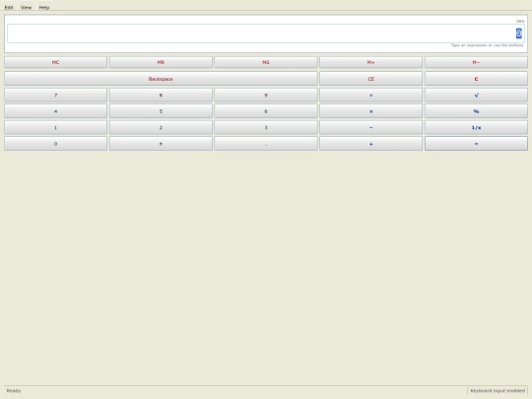
Task: Click the DEG angle mode indicator
Action: click(520, 21)
